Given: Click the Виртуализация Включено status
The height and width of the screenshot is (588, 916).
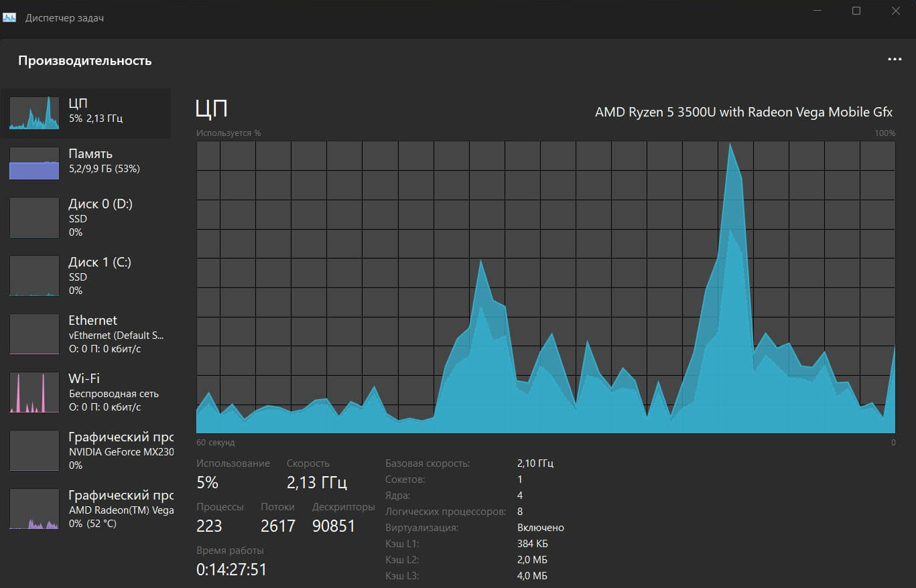Looking at the screenshot, I should click(x=540, y=528).
